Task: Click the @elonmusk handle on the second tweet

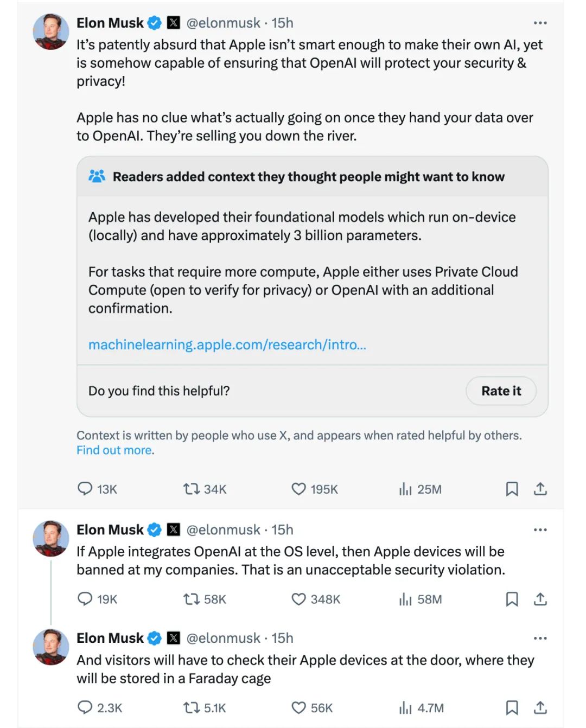Action: click(223, 529)
